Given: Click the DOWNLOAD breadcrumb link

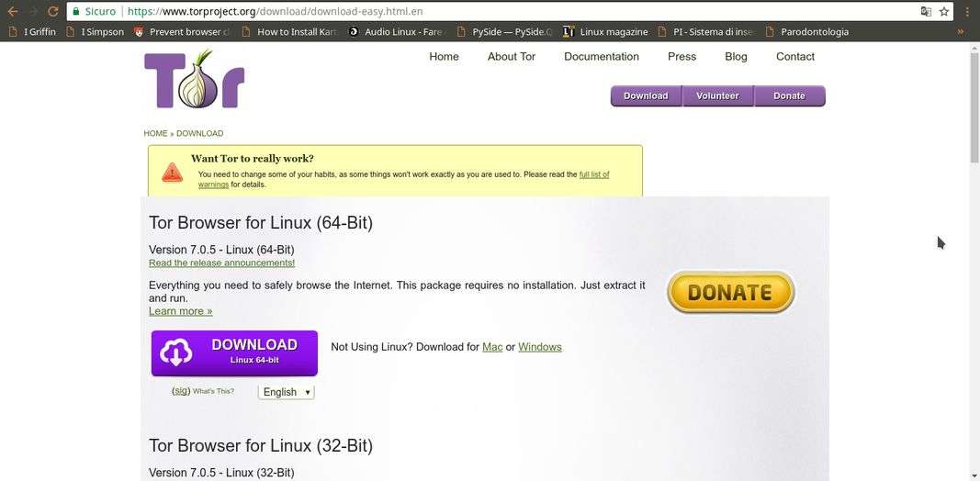Looking at the screenshot, I should click(200, 134).
